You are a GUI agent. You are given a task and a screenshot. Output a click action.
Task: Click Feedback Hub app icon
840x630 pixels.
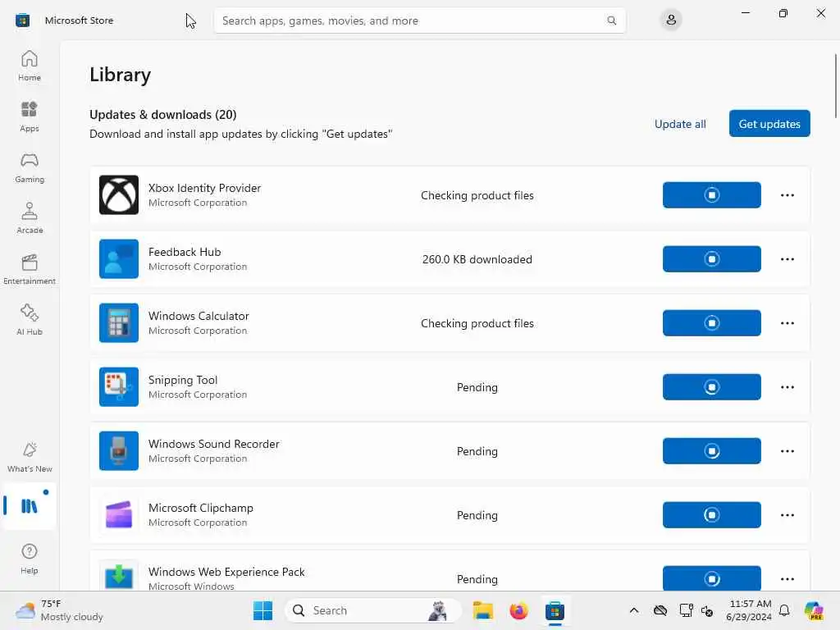[119, 258]
